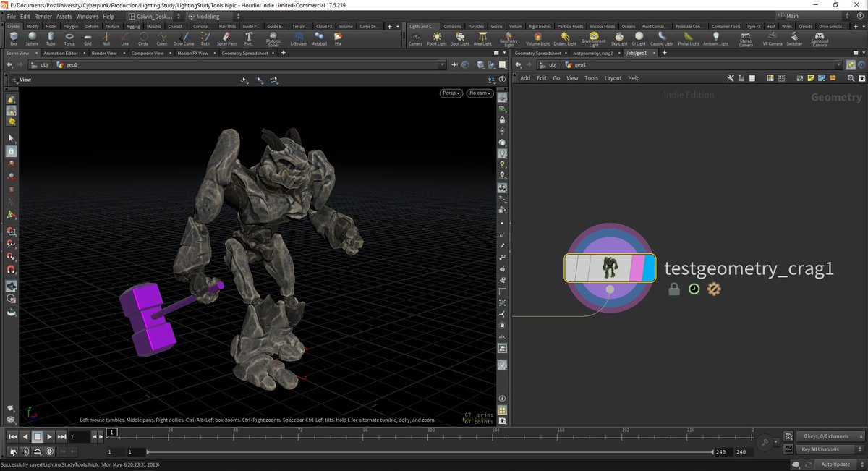Add a Sky Light from shelf

coord(620,38)
